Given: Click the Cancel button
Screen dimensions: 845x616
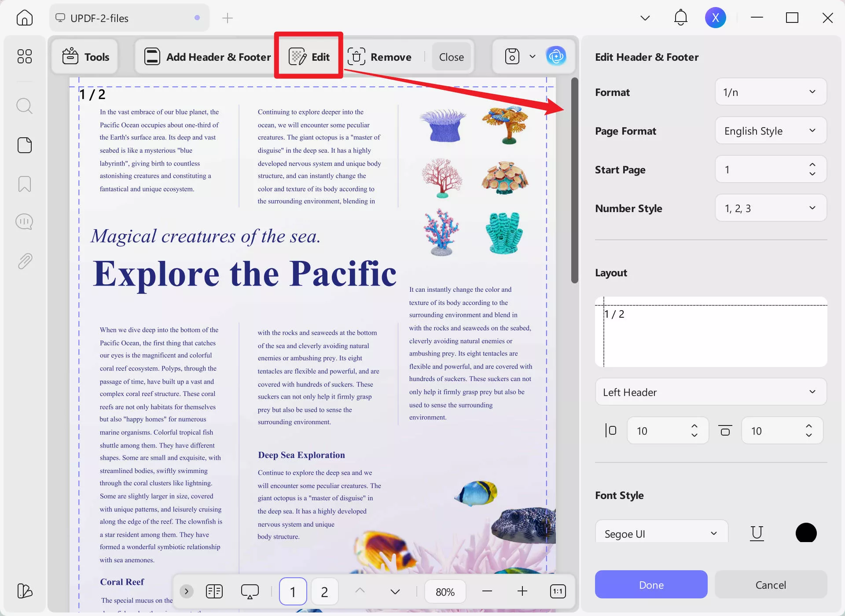Looking at the screenshot, I should (x=770, y=585).
